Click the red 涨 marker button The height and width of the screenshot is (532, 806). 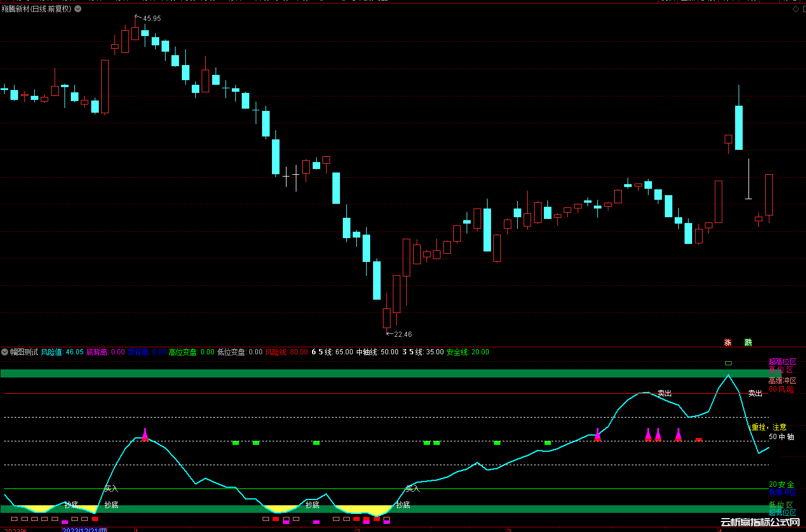tap(728, 343)
